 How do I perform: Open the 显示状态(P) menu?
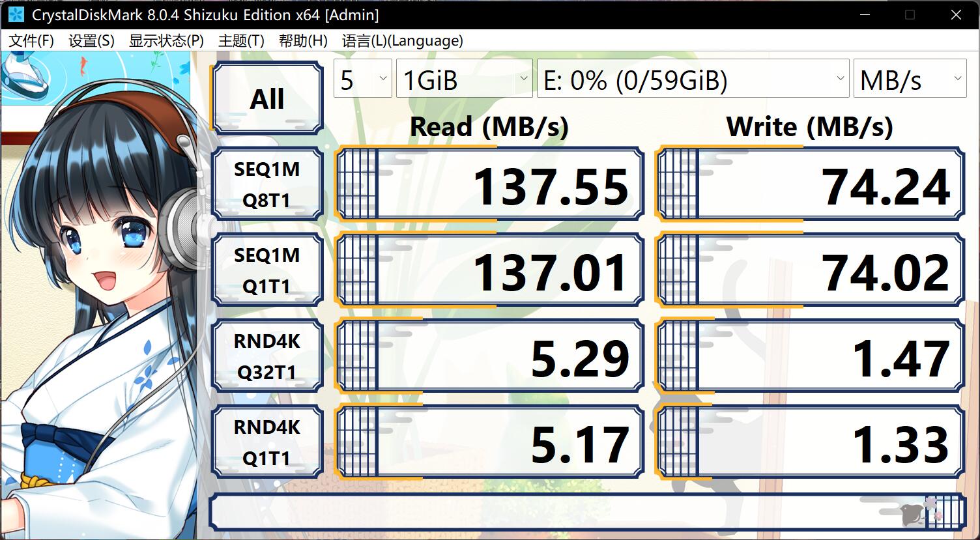(166, 41)
